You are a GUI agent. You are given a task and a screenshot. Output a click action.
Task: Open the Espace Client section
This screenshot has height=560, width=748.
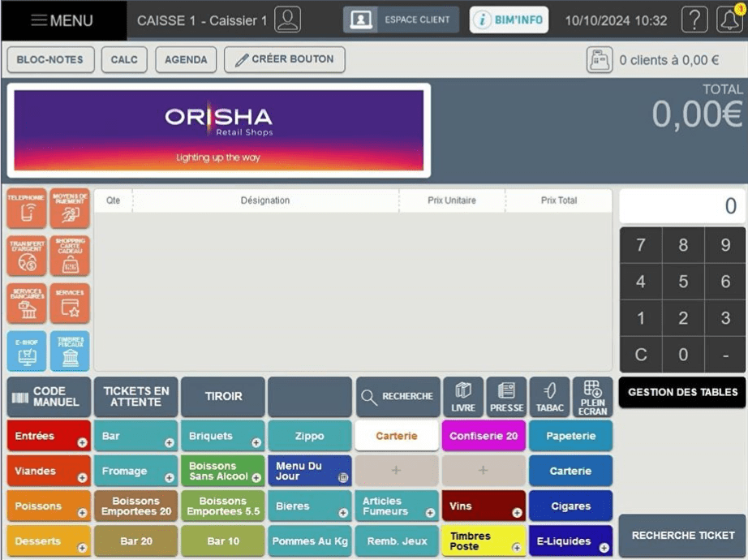point(401,19)
